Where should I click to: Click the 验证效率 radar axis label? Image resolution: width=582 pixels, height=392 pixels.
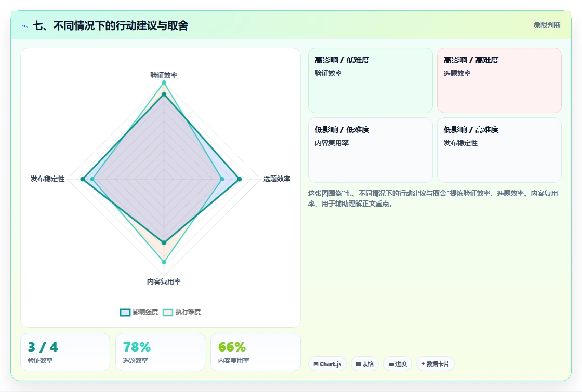point(164,75)
